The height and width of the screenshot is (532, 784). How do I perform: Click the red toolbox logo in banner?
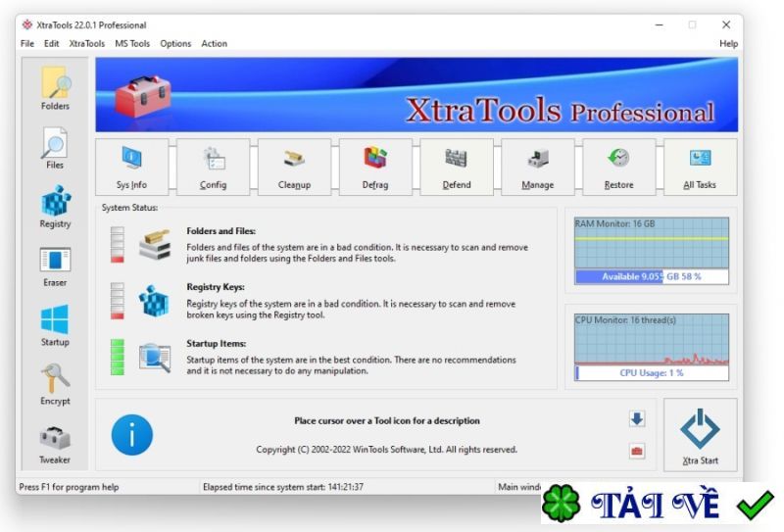143,96
